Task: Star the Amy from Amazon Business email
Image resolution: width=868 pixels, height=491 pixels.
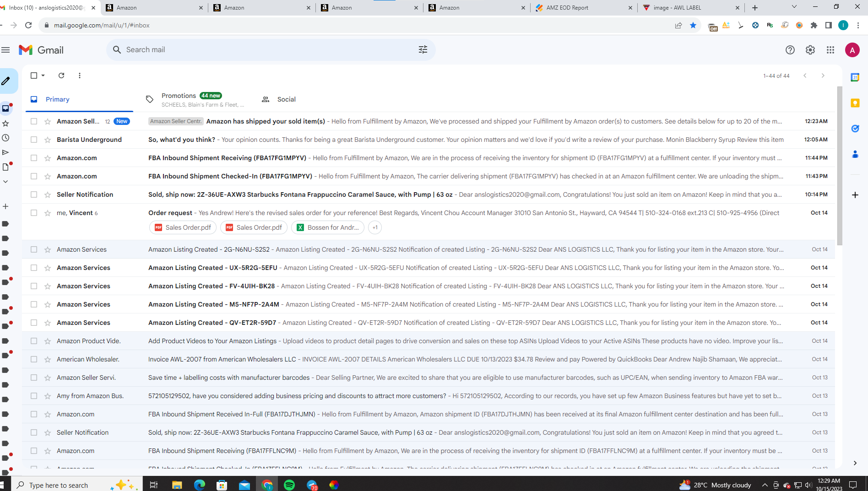Action: point(48,396)
